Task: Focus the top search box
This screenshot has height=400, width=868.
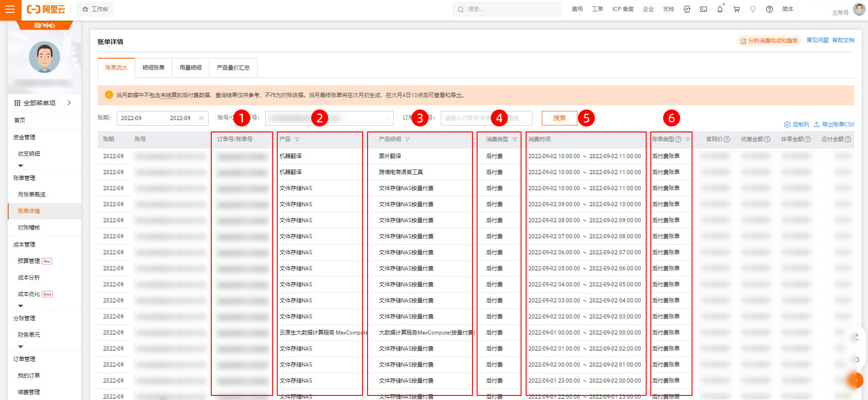Action: point(506,9)
